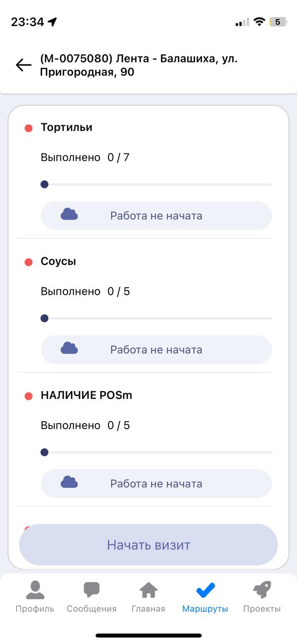The width and height of the screenshot is (297, 644).
Task: Go to Главная house icon
Action: pos(148,590)
